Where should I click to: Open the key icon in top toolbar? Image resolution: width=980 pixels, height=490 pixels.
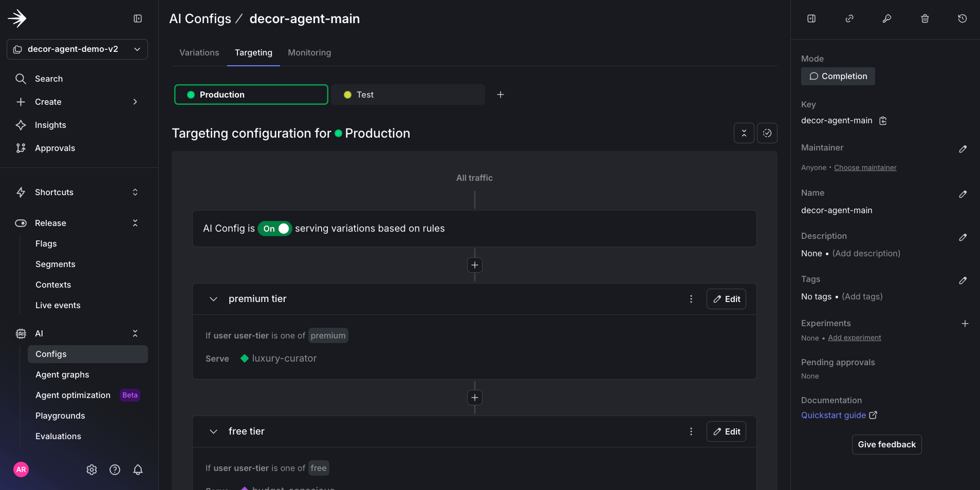[887, 18]
